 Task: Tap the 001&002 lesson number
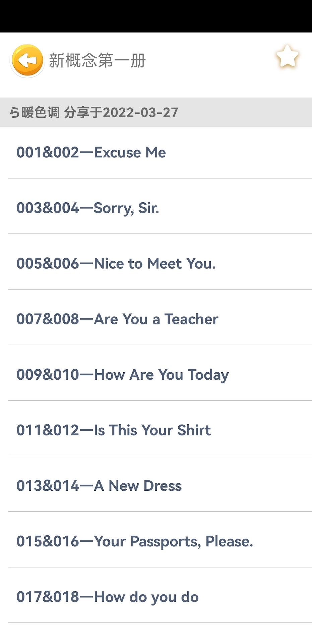click(48, 153)
